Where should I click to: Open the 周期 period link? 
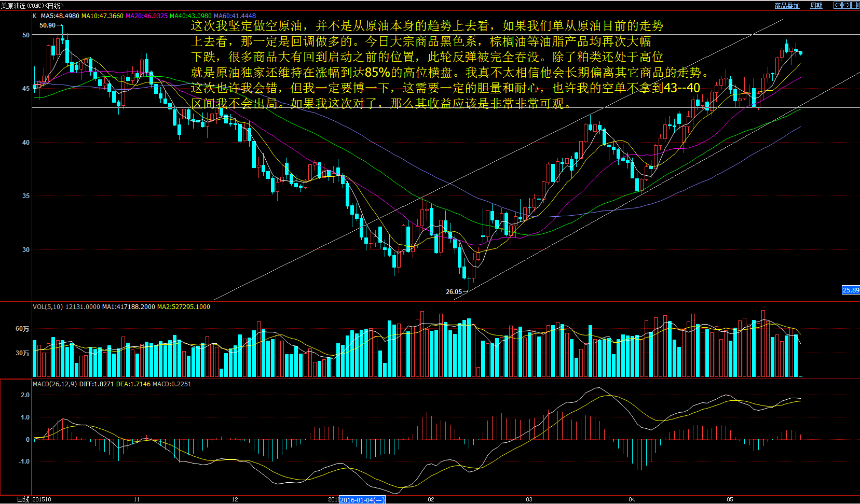pos(816,6)
